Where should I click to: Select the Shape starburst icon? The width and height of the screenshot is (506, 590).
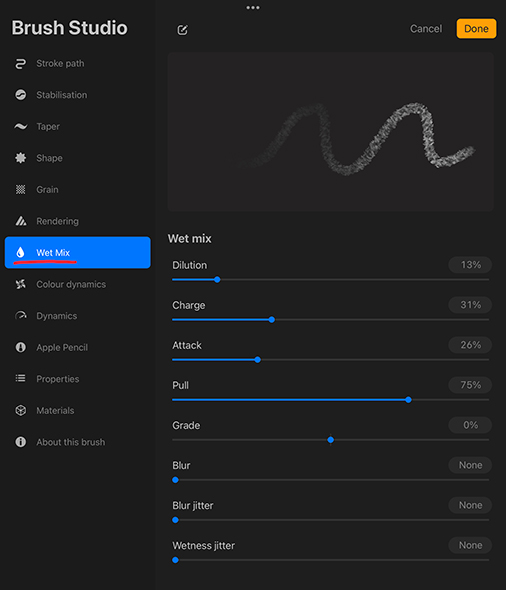click(21, 158)
